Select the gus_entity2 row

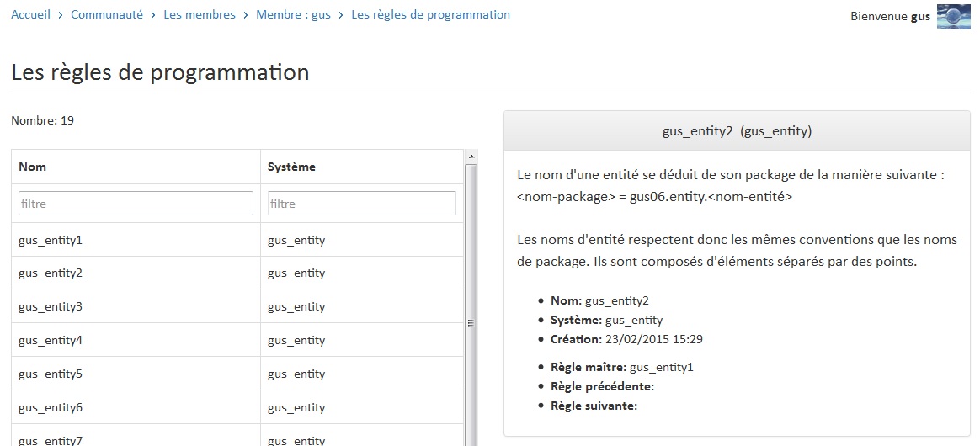(237, 273)
